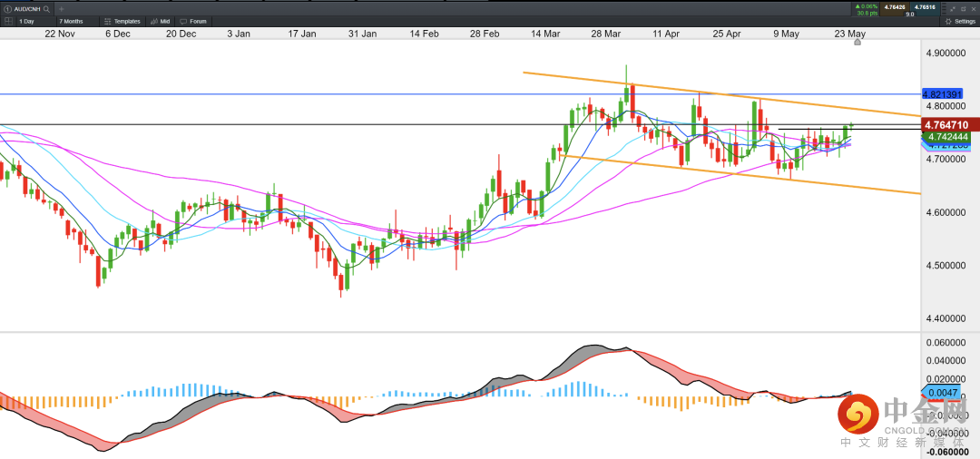The height and width of the screenshot is (459, 980).
Task: Click the green daily change percentage indicator
Action: tap(865, 6)
